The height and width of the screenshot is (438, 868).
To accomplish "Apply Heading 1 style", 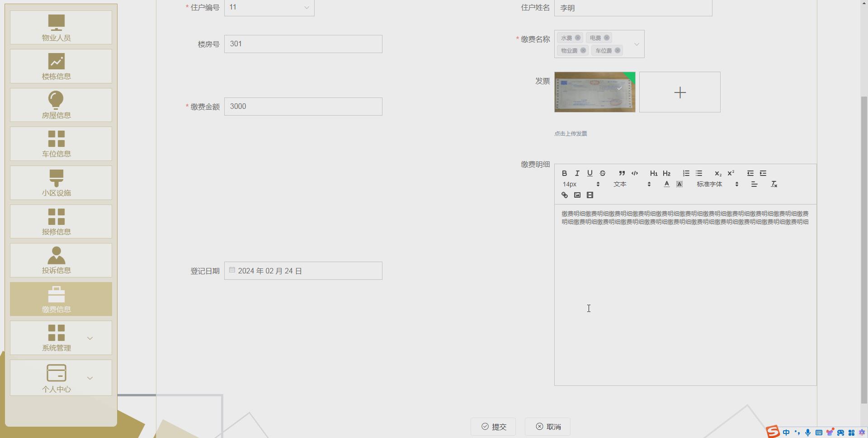I will (654, 173).
